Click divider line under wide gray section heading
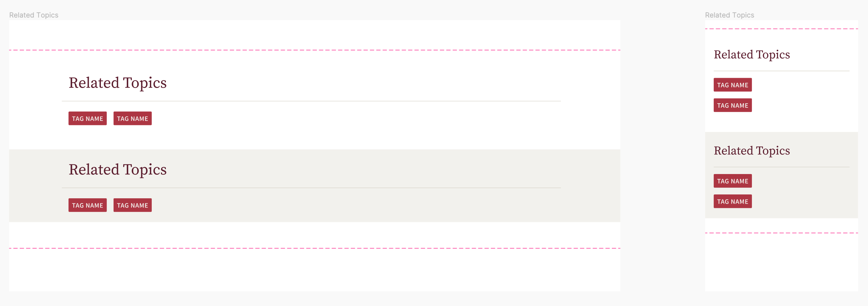The image size is (868, 306). point(311,188)
